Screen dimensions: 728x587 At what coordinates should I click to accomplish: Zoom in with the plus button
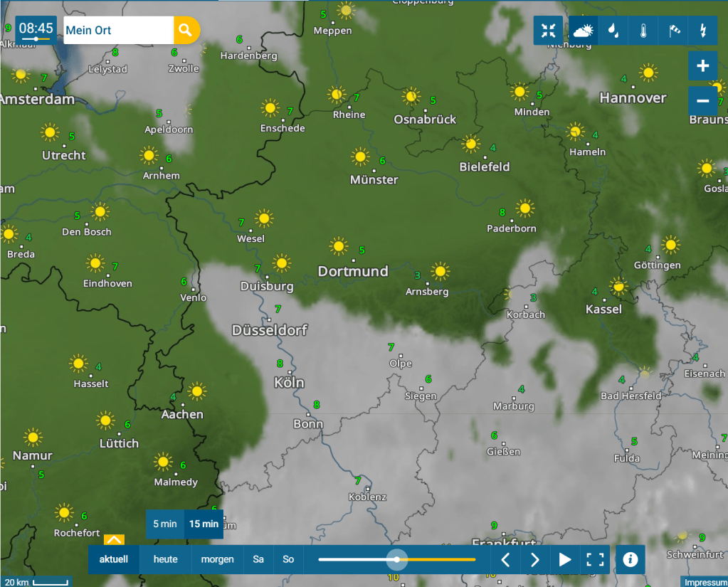[x=702, y=66]
